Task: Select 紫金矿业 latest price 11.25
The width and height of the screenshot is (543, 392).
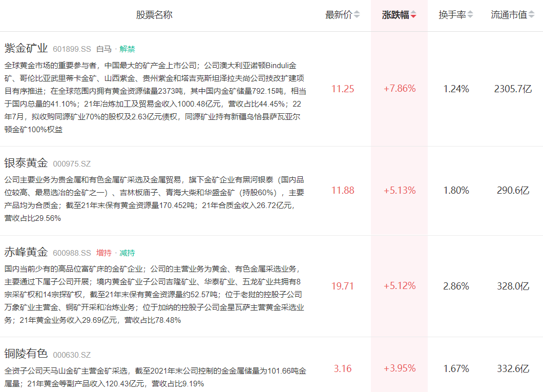Action: [343, 89]
